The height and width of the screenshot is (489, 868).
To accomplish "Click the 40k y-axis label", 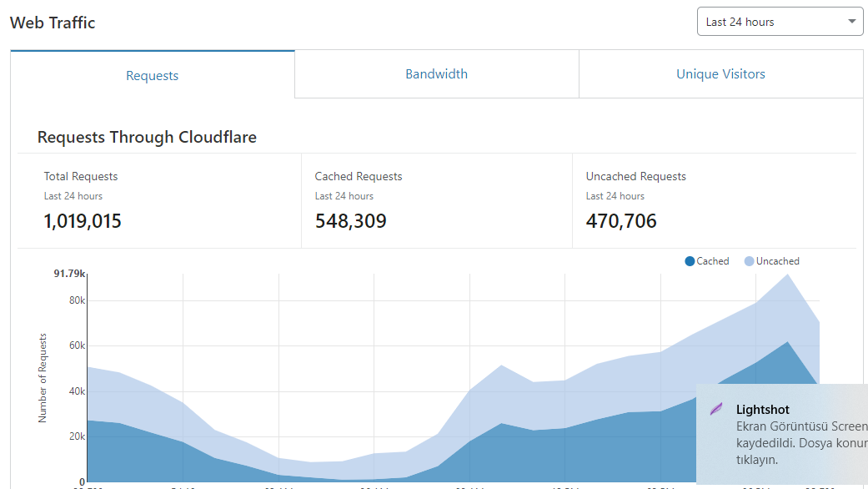I will (x=77, y=391).
